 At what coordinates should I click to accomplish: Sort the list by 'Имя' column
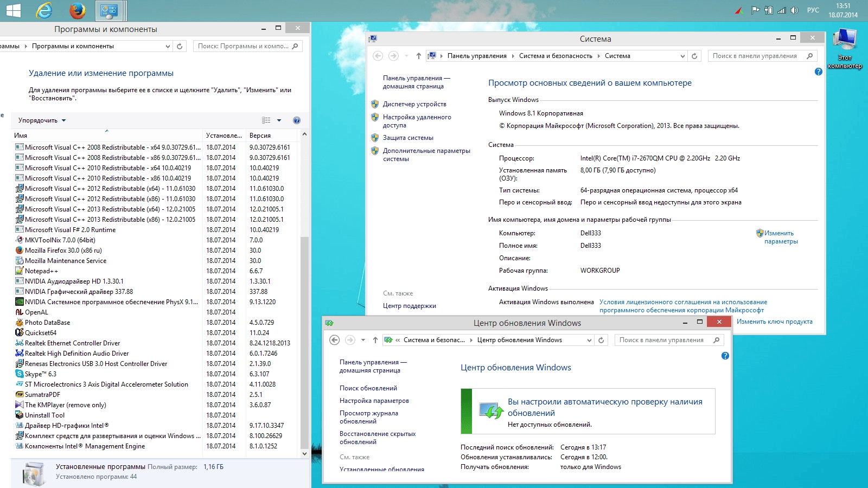[107, 135]
